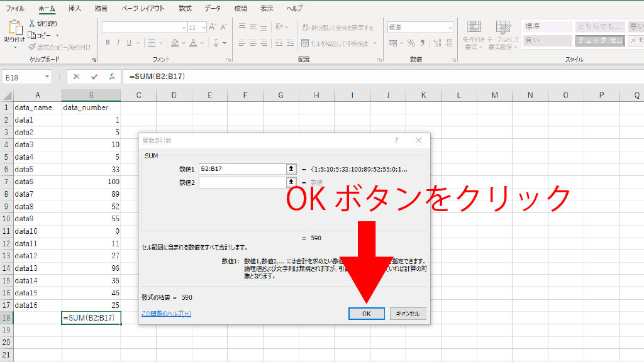Click the 切り取り scissors icon
This screenshot has height=362, width=644.
click(33, 23)
